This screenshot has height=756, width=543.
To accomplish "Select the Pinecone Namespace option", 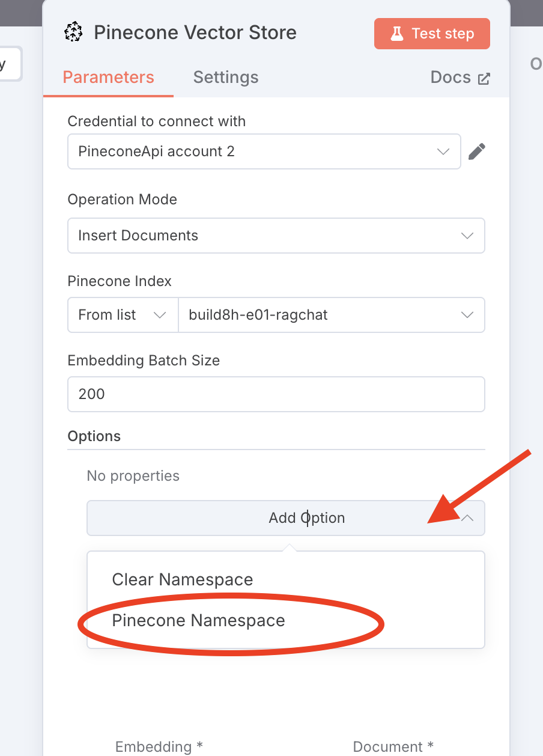I will pos(199,621).
